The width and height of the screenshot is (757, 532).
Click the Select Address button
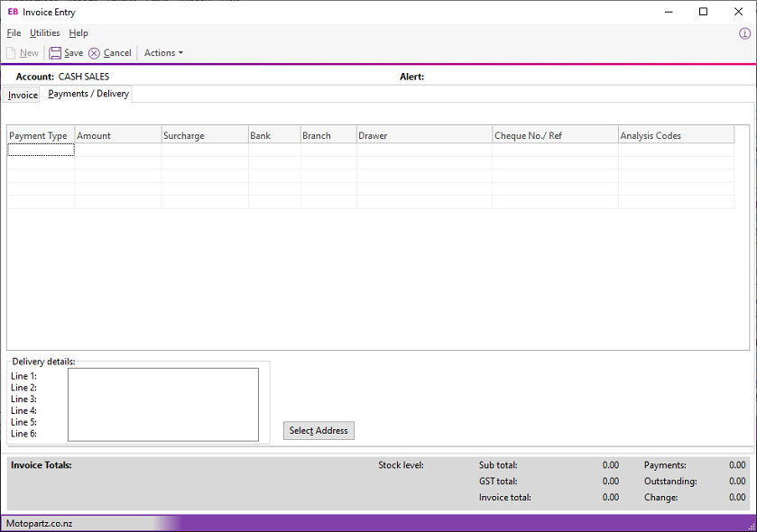pos(318,430)
